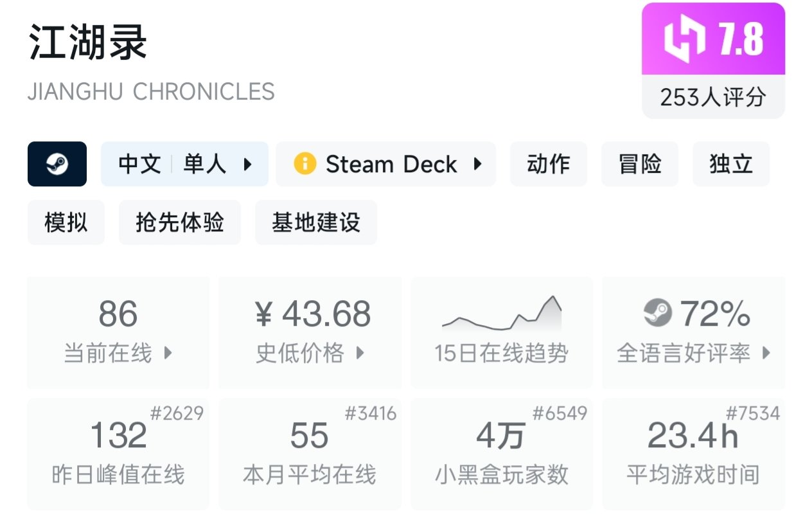Click the 253人评分 rating count

[x=713, y=98]
